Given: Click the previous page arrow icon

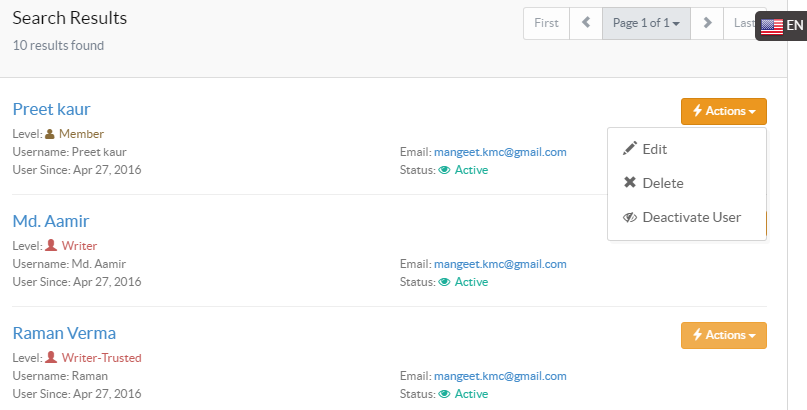Looking at the screenshot, I should [586, 23].
